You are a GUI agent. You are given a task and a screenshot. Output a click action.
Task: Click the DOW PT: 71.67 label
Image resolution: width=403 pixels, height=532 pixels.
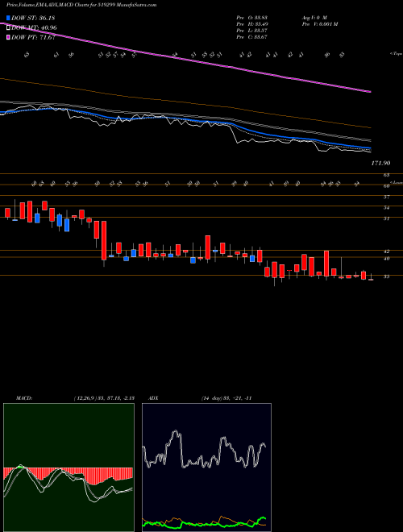33,37
